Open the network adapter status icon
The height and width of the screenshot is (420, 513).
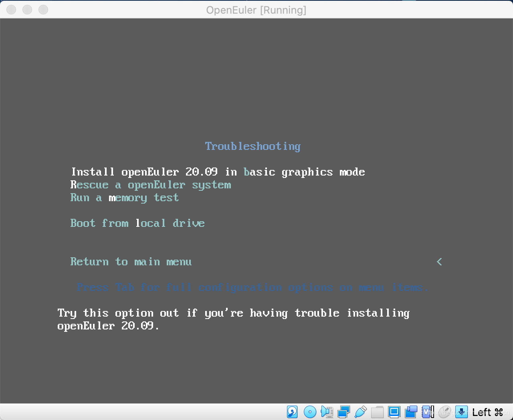pos(344,412)
